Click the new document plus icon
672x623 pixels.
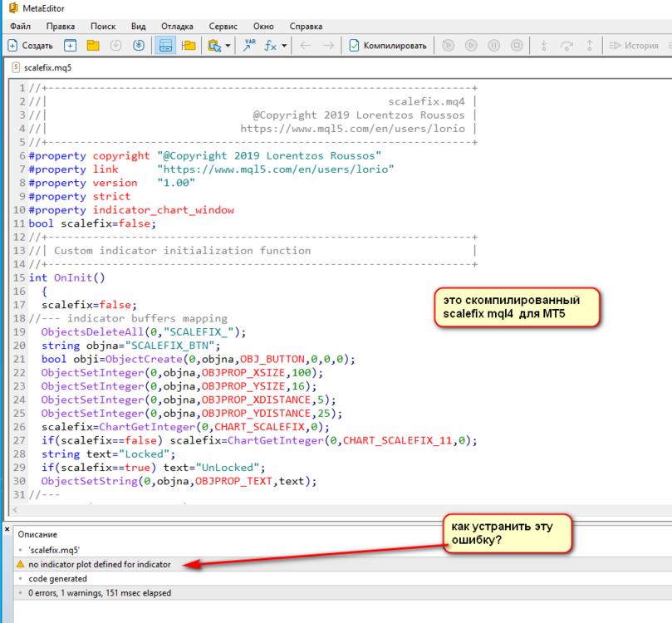(70, 46)
